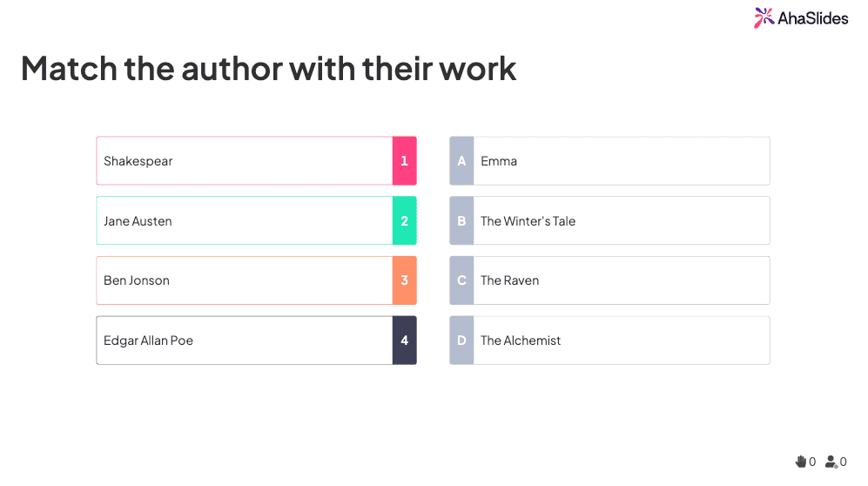Screen dimensions: 868x486
Task: Click the AhaSlides logo icon
Action: pos(764,17)
